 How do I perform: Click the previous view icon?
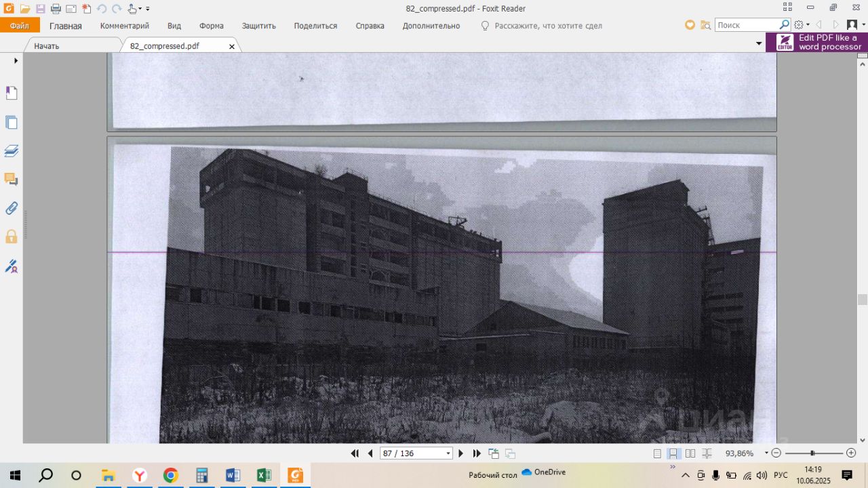tap(494, 453)
